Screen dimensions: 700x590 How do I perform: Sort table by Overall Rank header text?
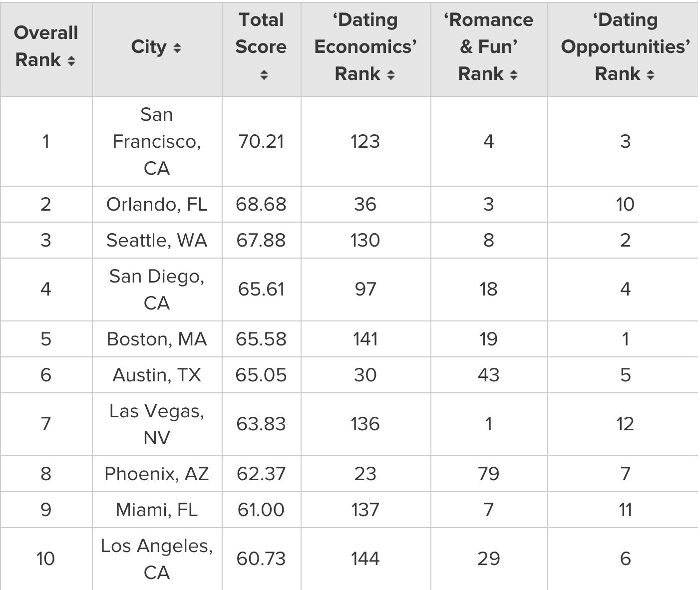pyautogui.click(x=45, y=46)
